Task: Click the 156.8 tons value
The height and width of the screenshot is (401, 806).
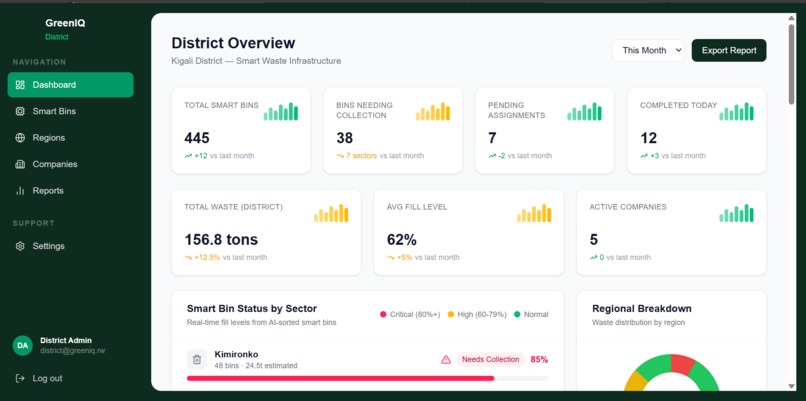Action: tap(221, 240)
